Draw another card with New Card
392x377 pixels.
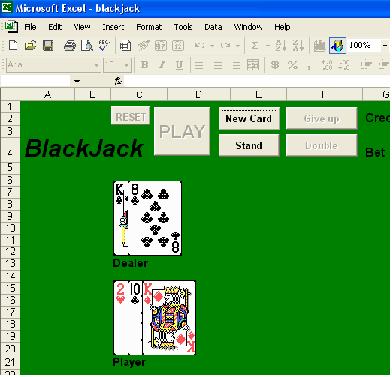pyautogui.click(x=249, y=118)
